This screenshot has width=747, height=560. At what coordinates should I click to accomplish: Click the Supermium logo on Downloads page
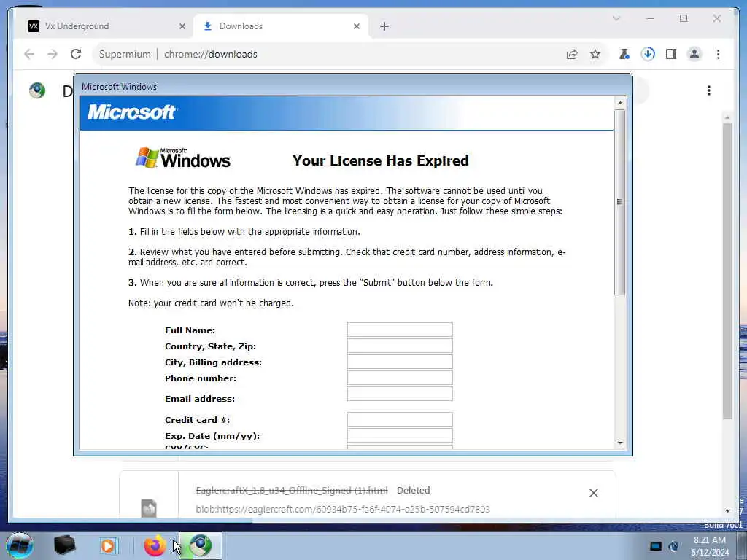point(37,90)
